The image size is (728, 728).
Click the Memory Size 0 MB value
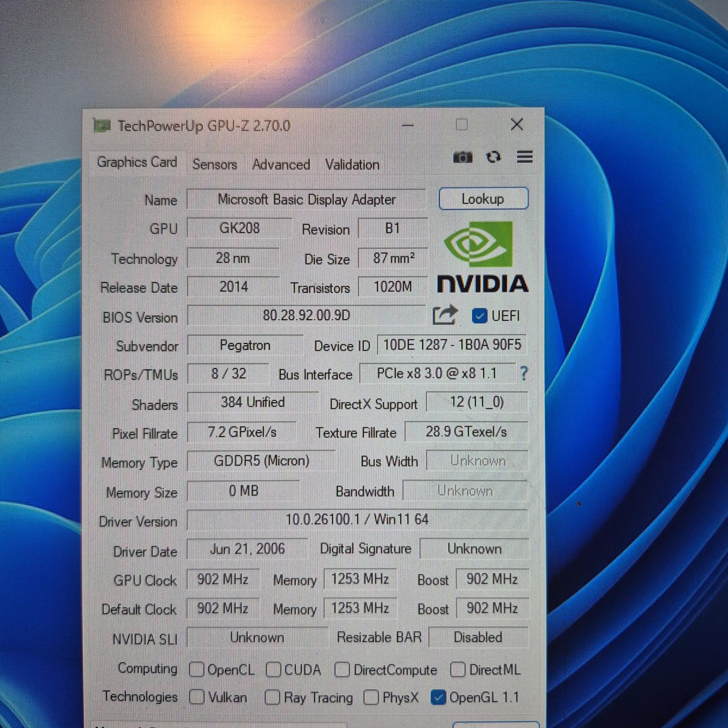coord(243,491)
